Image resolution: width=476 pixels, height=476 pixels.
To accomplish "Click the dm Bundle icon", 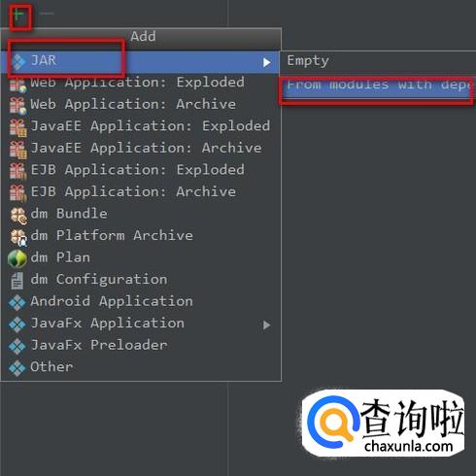I will pyautogui.click(x=18, y=215).
